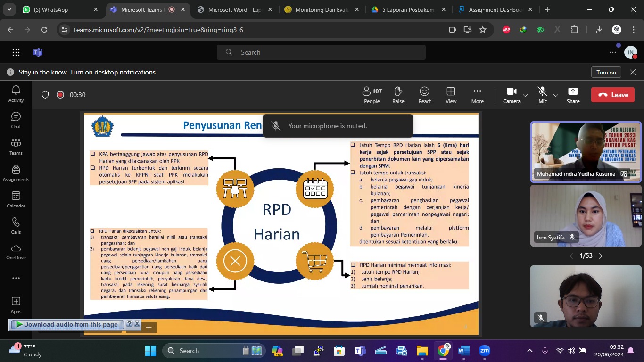Open Zoom from the Windows taskbar
Screen dimensions: 644x362
[x=485, y=351]
